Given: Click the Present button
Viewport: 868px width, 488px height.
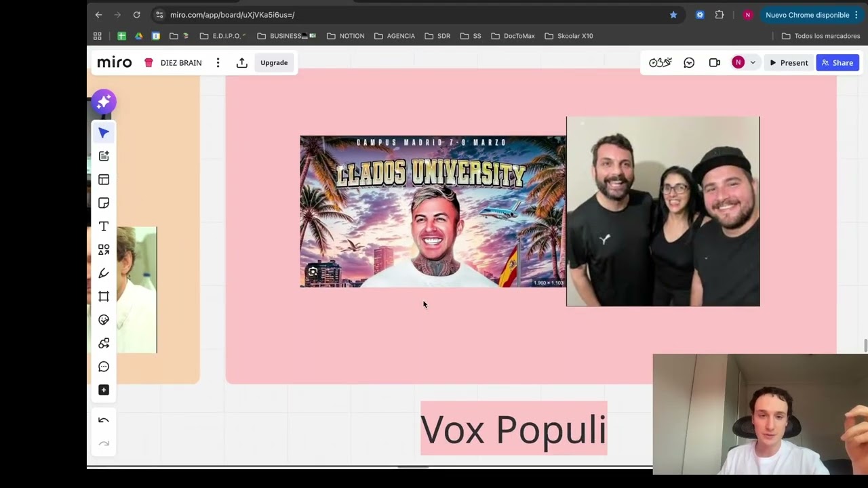Looking at the screenshot, I should click(x=789, y=62).
